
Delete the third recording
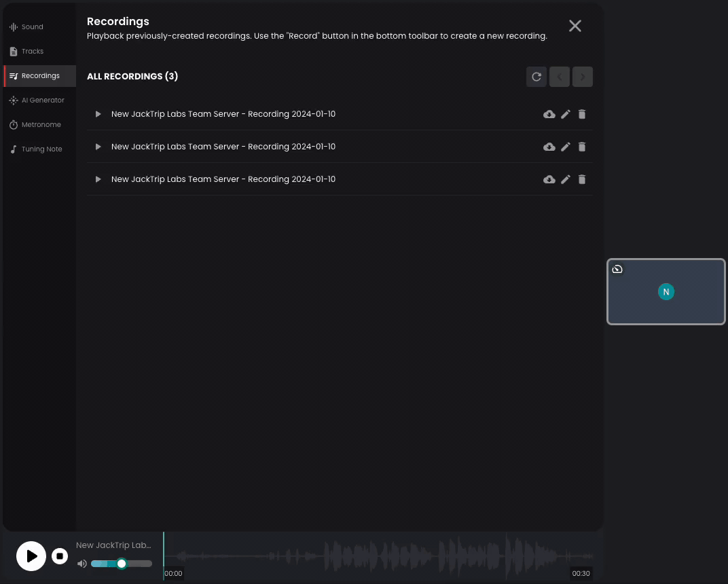click(x=582, y=179)
